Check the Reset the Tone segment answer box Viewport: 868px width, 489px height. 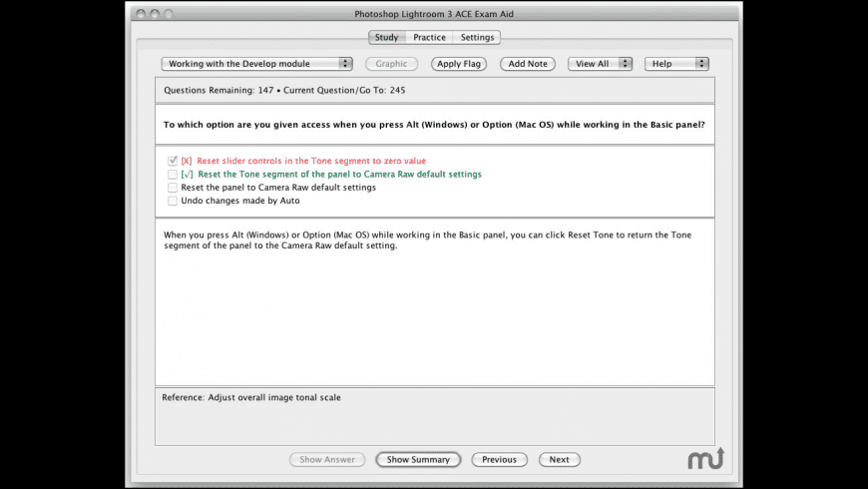point(173,174)
